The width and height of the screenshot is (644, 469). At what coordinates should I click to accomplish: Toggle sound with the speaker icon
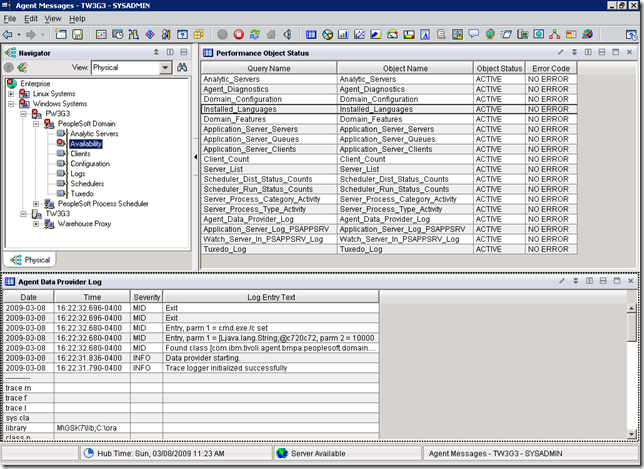pos(287,34)
